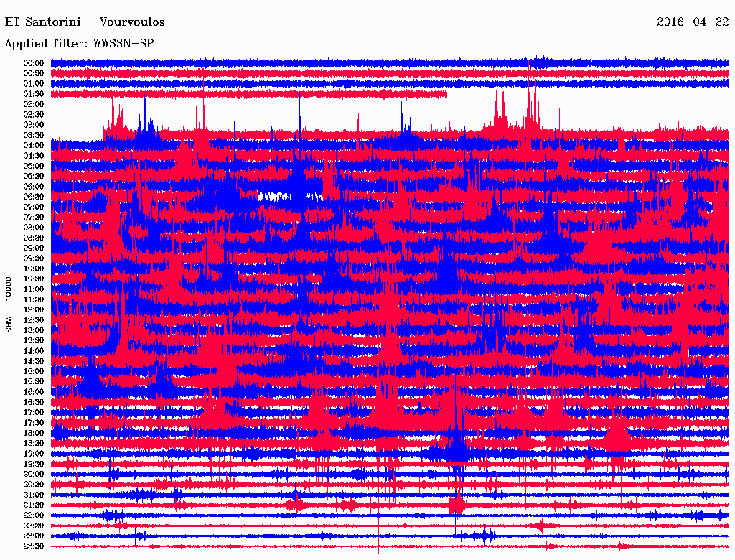Select the 04:30 time label
This screenshot has width=735, height=560.
pyautogui.click(x=34, y=156)
